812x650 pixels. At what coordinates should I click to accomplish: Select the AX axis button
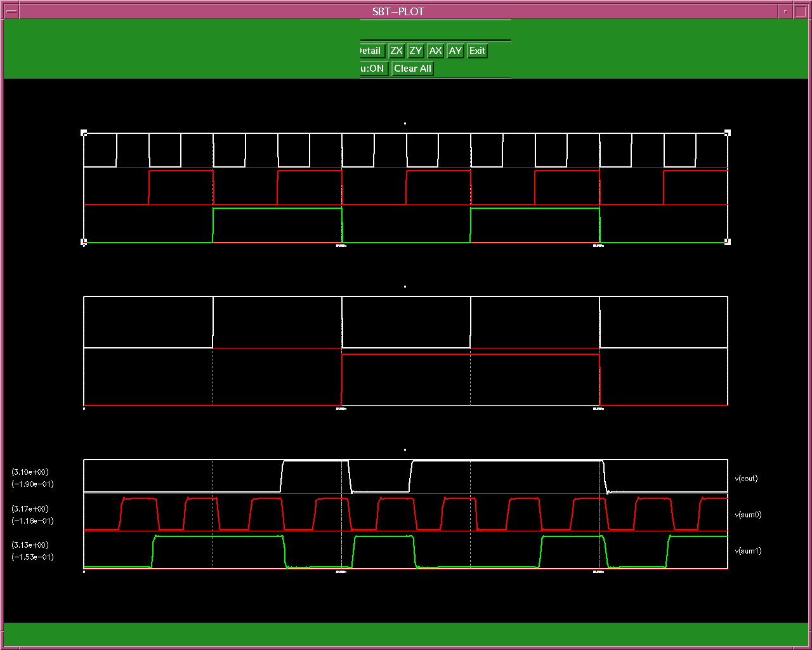tap(435, 51)
